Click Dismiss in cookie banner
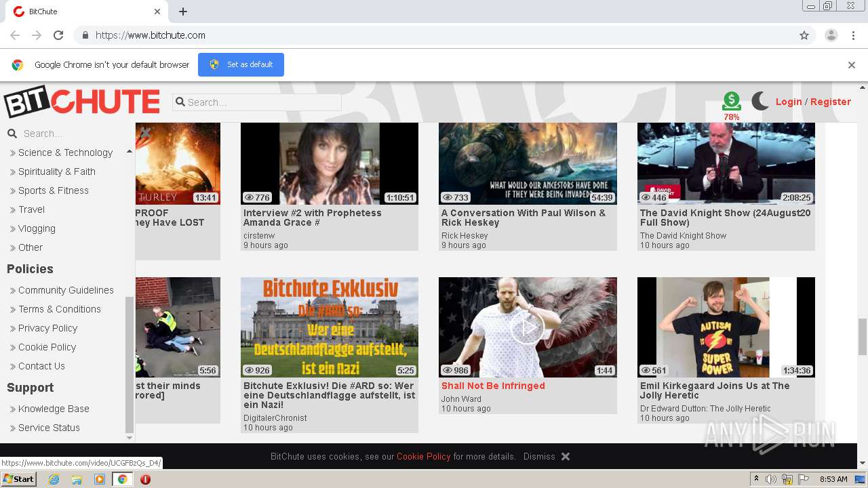This screenshot has width=868, height=488. pyautogui.click(x=539, y=457)
